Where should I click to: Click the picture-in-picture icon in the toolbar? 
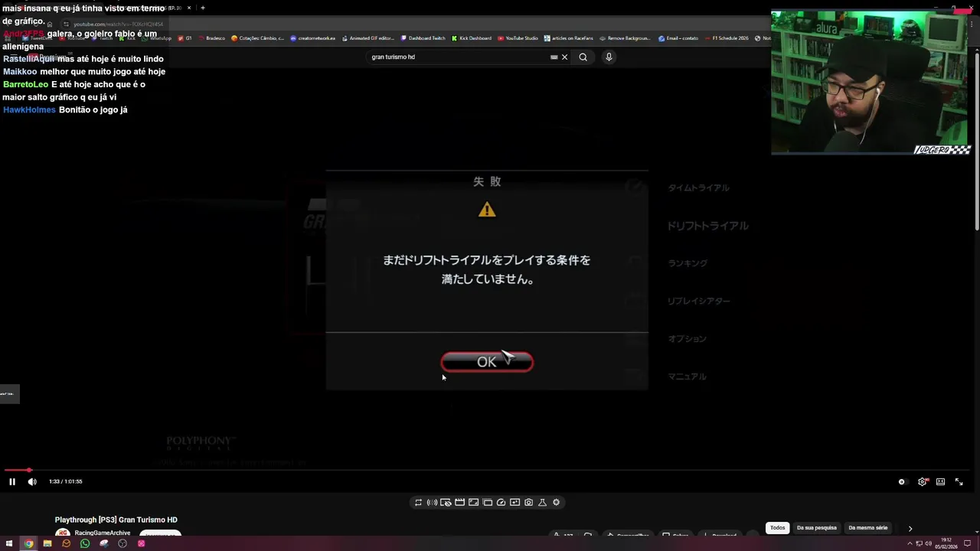(x=473, y=503)
